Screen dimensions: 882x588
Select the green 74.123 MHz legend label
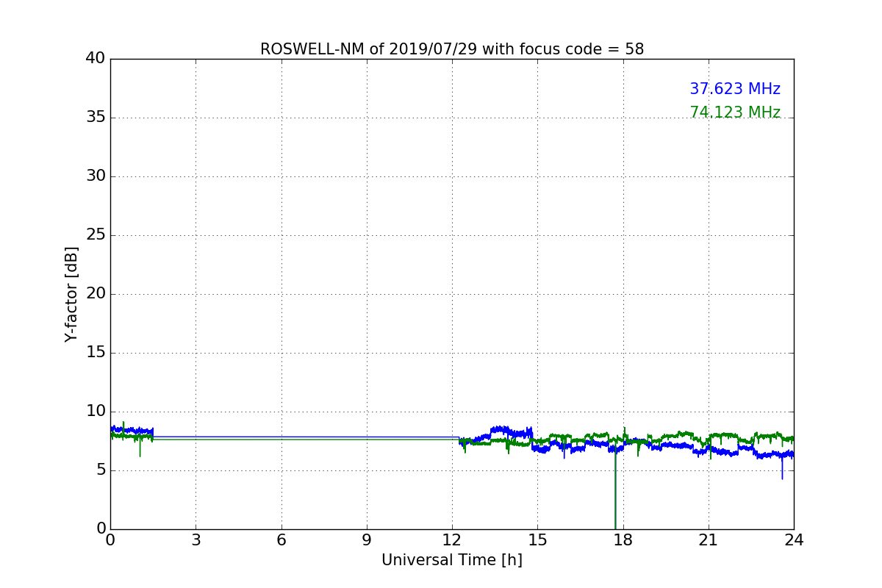click(x=735, y=112)
